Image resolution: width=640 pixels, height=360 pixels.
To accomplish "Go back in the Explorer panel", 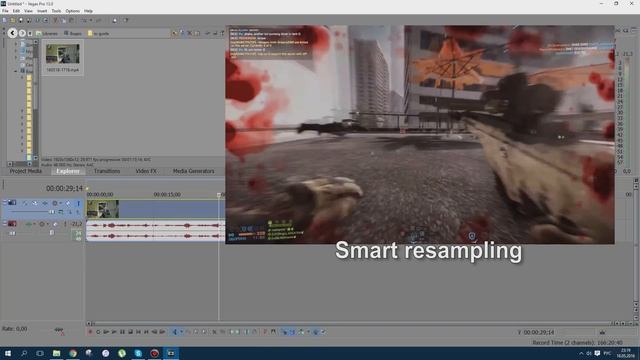I will (x=12, y=33).
